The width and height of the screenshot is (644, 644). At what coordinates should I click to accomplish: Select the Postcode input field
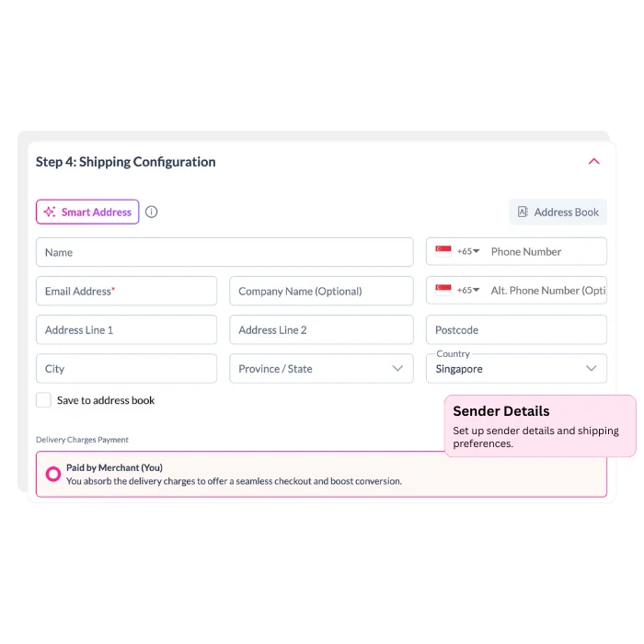pos(515,330)
